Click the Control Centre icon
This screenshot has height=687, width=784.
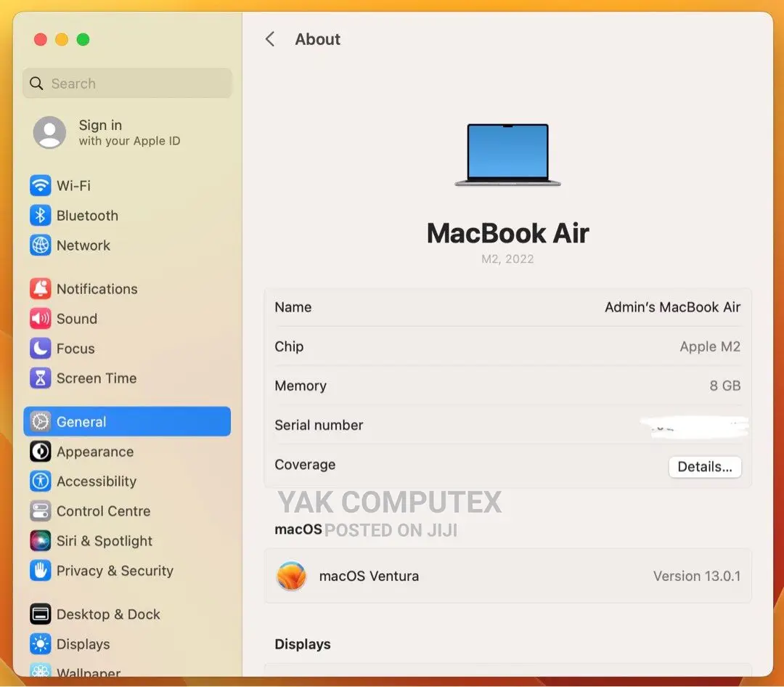coord(40,511)
